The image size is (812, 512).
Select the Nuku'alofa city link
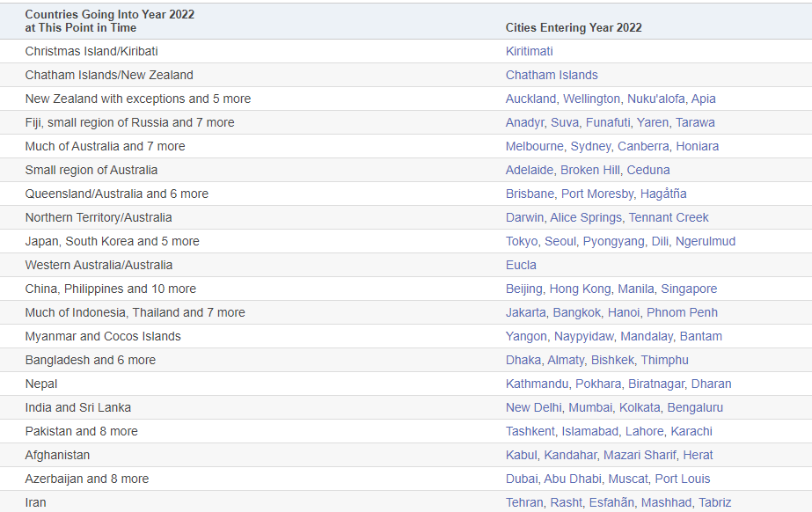point(657,99)
